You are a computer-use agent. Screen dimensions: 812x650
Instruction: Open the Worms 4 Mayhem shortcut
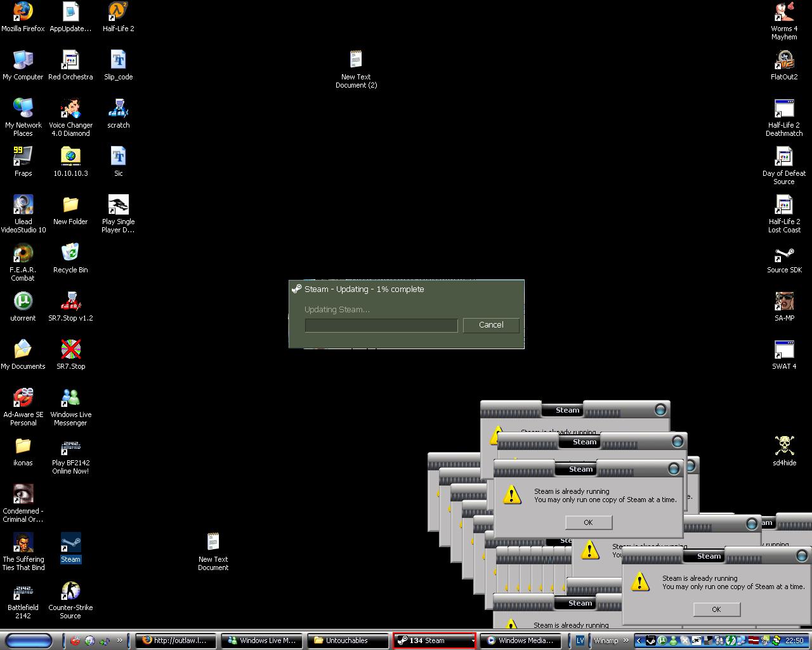point(784,13)
